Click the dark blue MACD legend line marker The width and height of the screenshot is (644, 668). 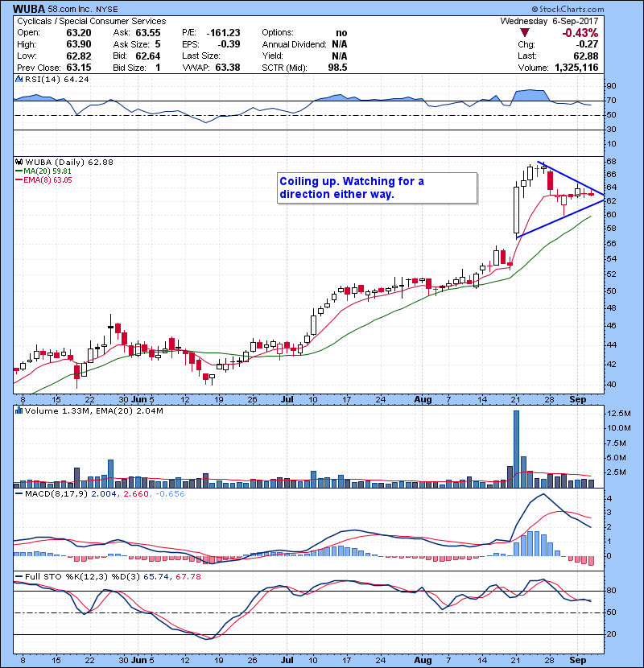[x=19, y=494]
